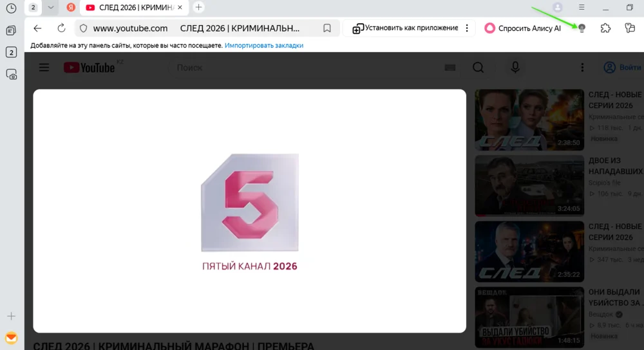
Task: Add a sidebar app with plus
Action: coord(11,316)
